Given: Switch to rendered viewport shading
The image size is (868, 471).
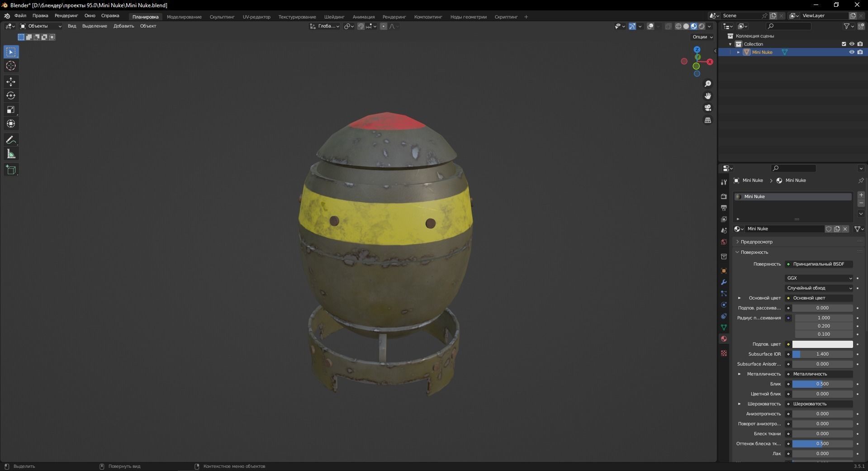Looking at the screenshot, I should click(702, 26).
